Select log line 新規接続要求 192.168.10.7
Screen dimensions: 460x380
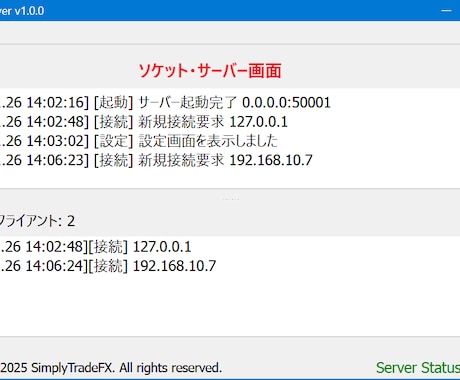[x=156, y=160]
